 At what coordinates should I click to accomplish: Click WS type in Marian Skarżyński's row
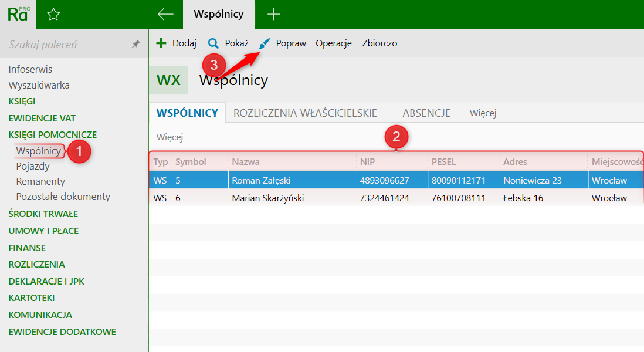pos(160,198)
